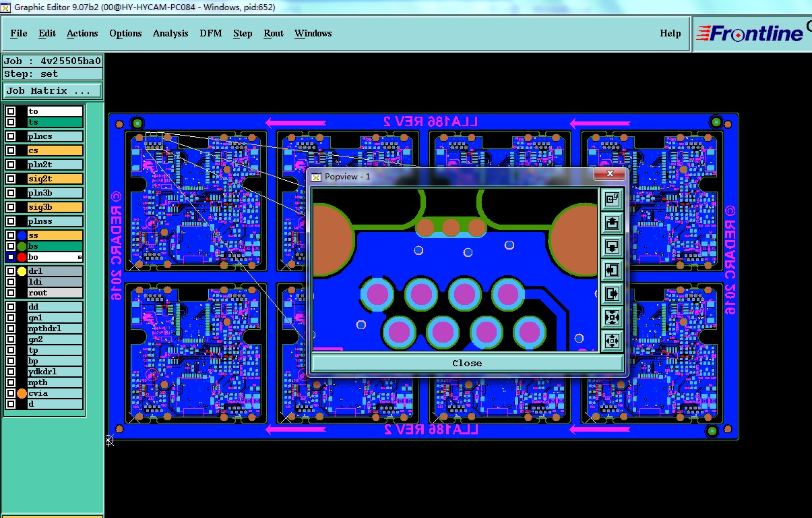
Task: Click the Close button in Popview
Action: pyautogui.click(x=467, y=363)
